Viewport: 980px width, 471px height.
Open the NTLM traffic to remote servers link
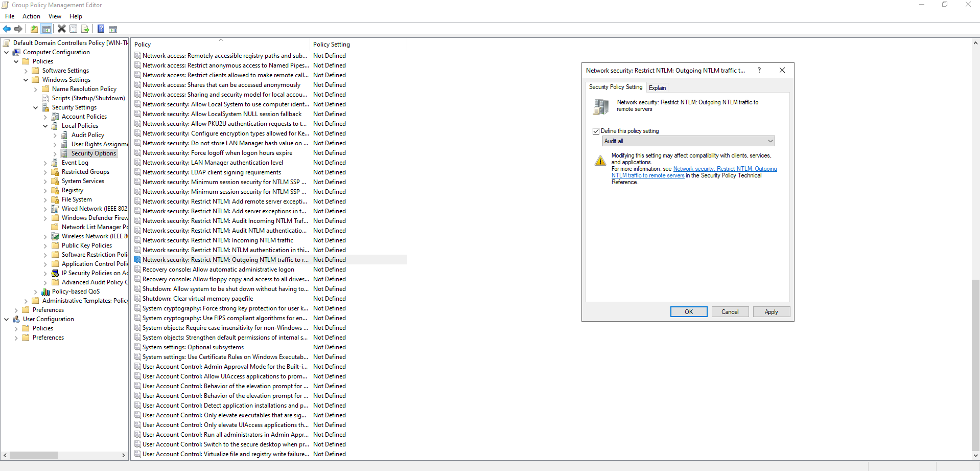click(648, 175)
